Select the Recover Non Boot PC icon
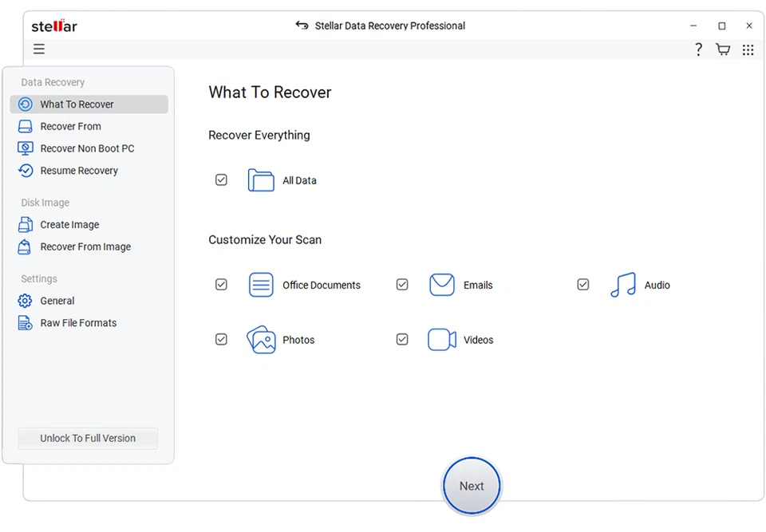The image size is (766, 532). 26,148
